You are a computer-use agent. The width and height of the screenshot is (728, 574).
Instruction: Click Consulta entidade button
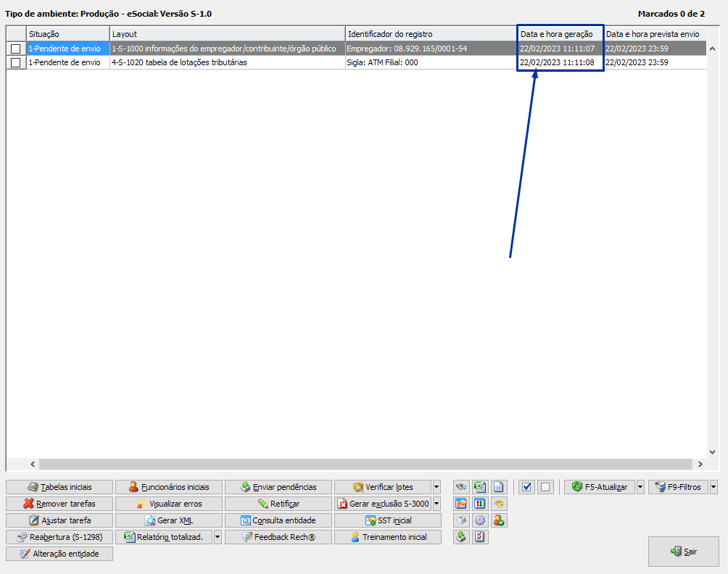tap(278, 520)
